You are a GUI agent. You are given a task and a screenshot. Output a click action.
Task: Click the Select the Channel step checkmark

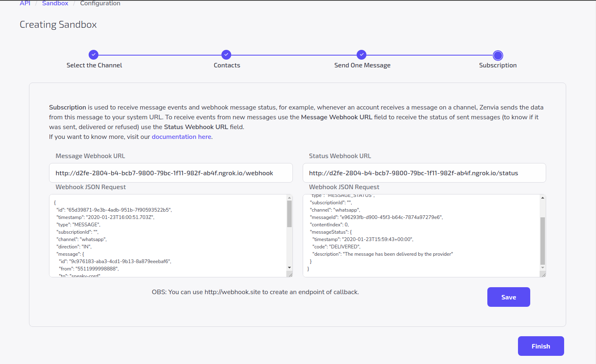(94, 55)
